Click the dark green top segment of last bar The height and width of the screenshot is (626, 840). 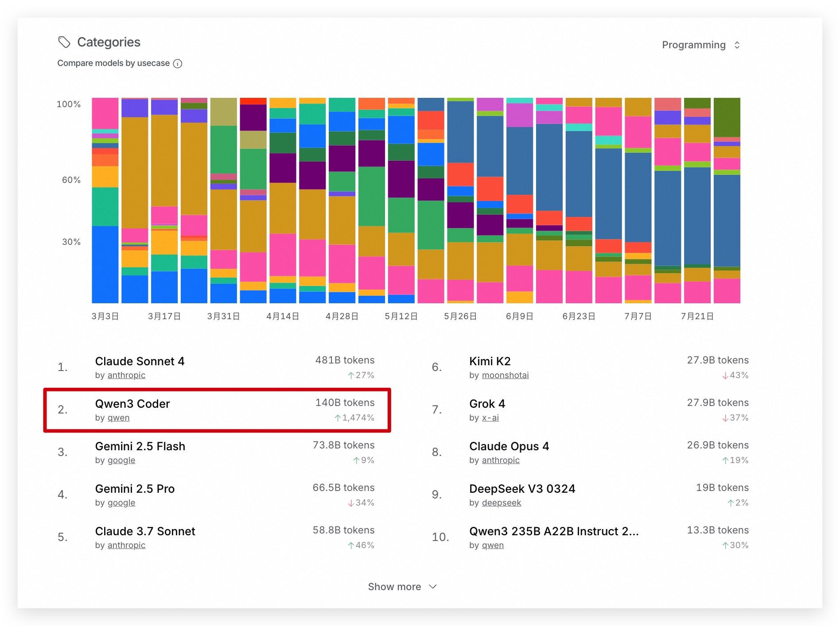pos(727,117)
